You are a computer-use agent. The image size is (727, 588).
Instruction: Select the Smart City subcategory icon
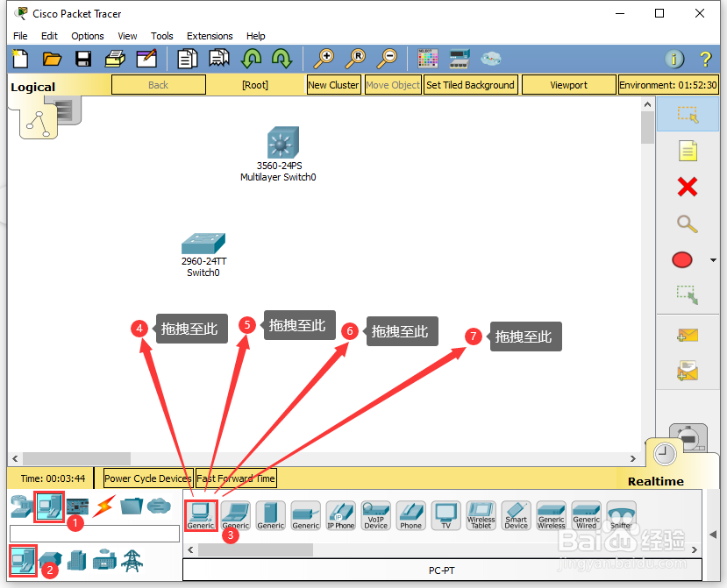click(x=77, y=560)
